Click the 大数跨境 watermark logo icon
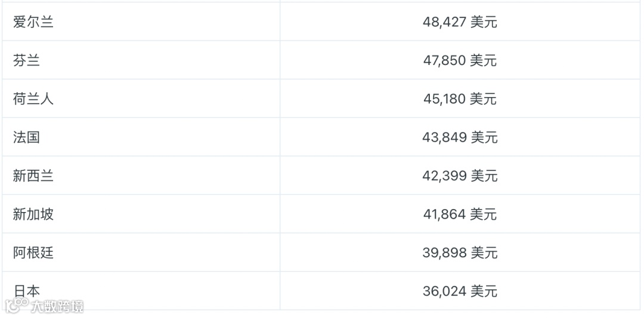 (x=17, y=305)
